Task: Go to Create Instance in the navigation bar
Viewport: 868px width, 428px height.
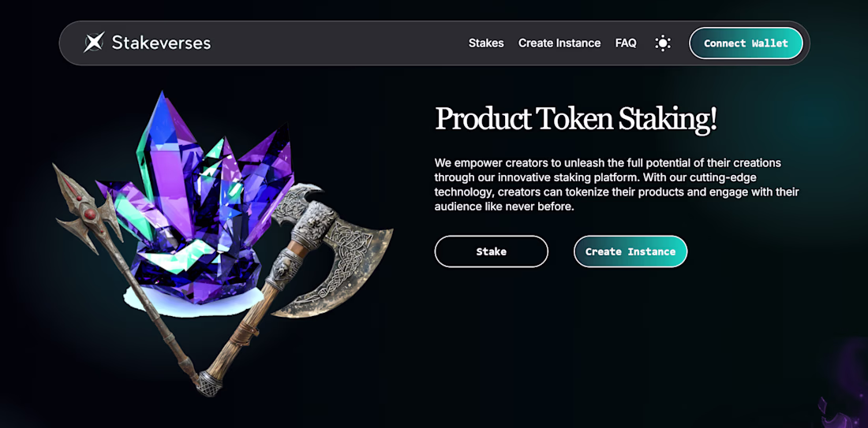Action: tap(559, 43)
